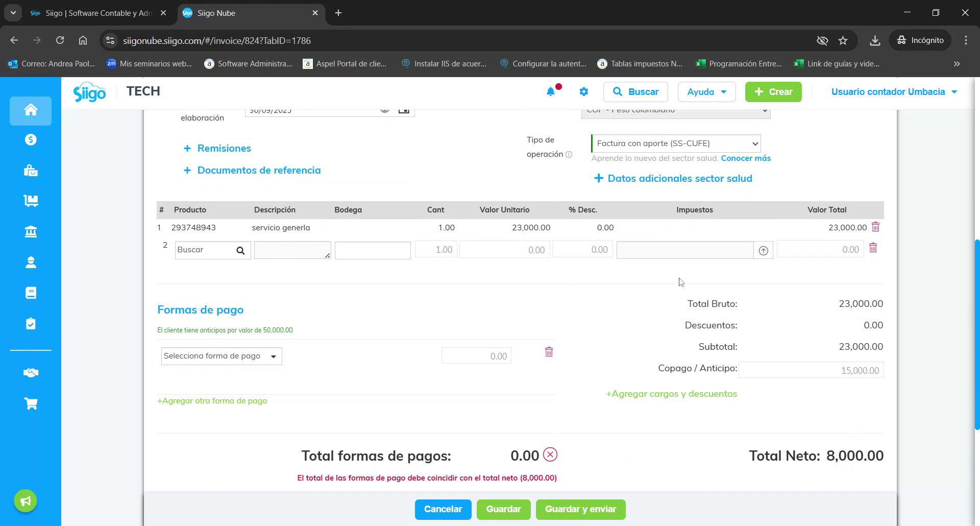The width and height of the screenshot is (980, 526).
Task: Open the purchases shopping bag sidebar icon
Action: point(31,170)
